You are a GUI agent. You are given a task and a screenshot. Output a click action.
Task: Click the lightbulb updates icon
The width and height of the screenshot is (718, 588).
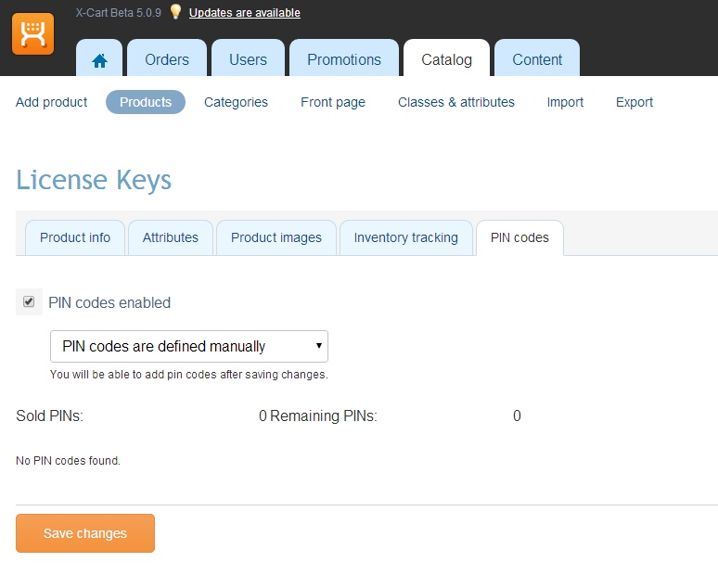click(x=175, y=11)
